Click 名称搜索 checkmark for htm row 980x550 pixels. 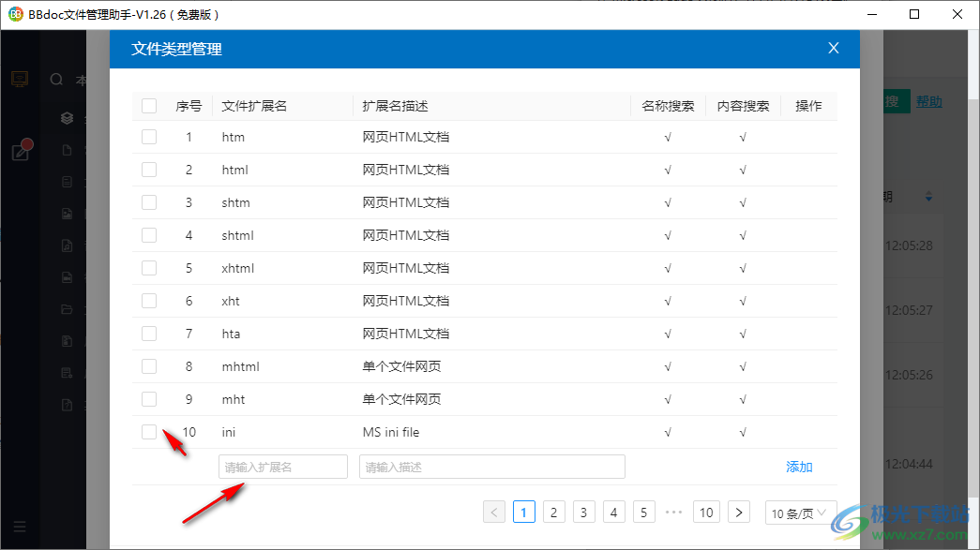coord(668,137)
